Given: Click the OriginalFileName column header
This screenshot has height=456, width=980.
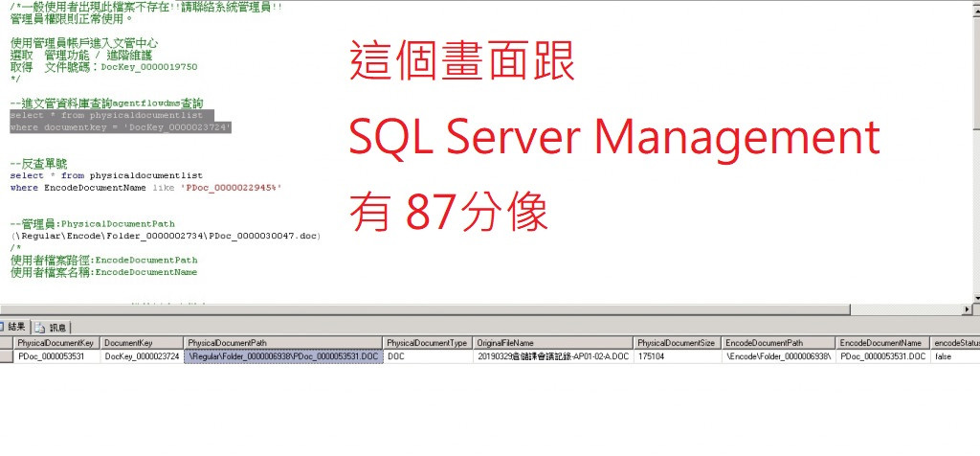Looking at the screenshot, I should tap(553, 343).
